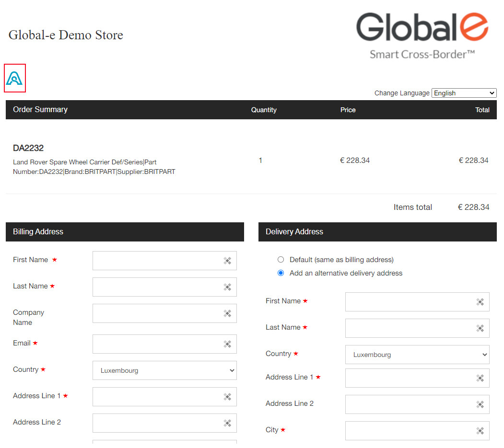This screenshot has width=504, height=448.
Task: Click the delivery Last Name input field
Action: [x=410, y=328]
